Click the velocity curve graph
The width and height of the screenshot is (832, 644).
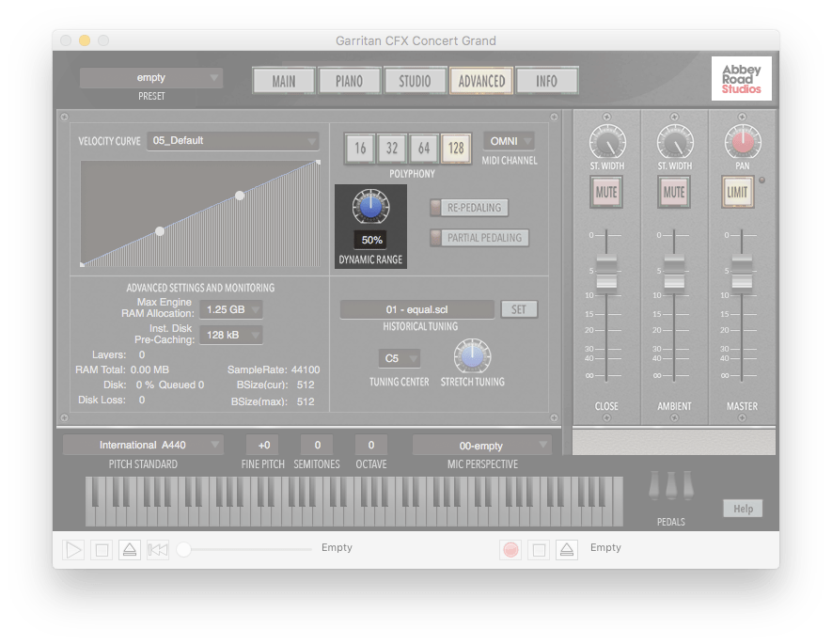pos(200,213)
